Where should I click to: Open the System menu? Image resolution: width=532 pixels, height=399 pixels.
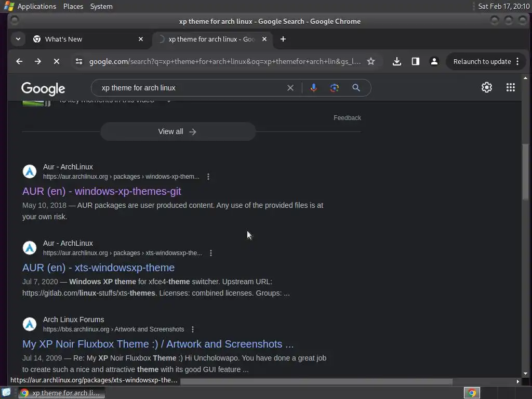click(x=101, y=6)
